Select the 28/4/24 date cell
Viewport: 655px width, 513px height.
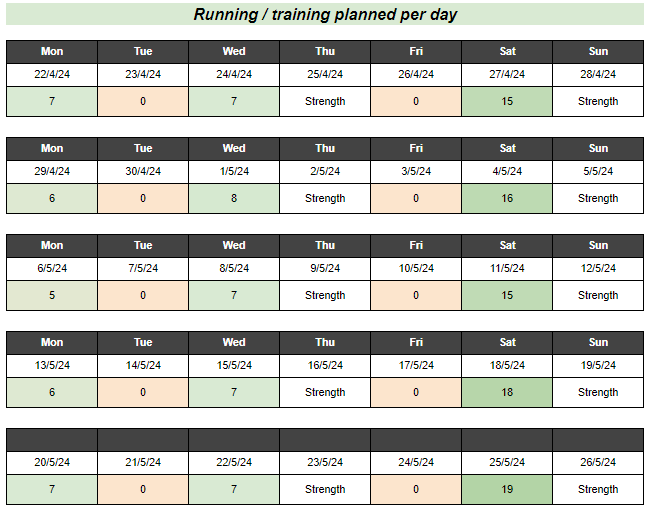pos(598,74)
